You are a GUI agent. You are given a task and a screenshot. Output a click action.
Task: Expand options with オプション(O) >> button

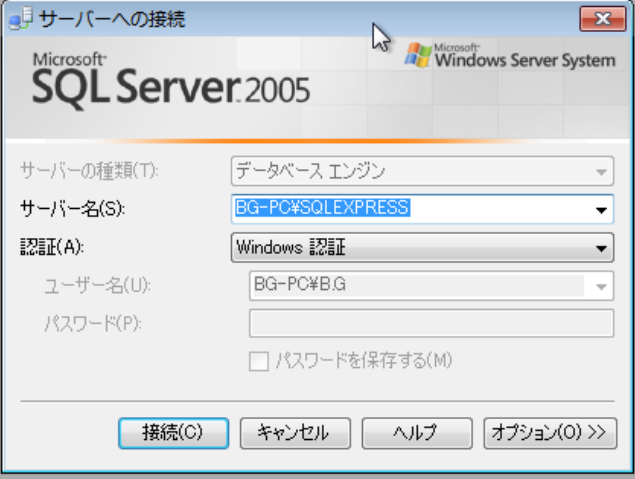pos(550,433)
